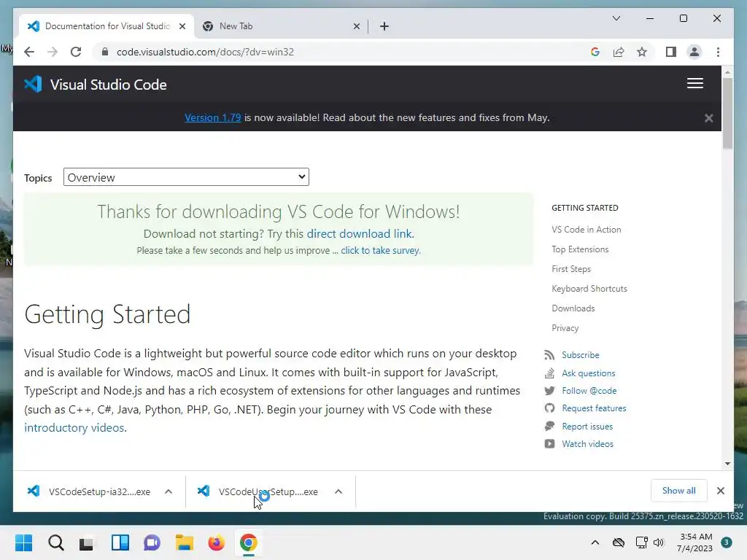This screenshot has width=747, height=560.
Task: Close the New Tab tab
Action: [x=356, y=26]
